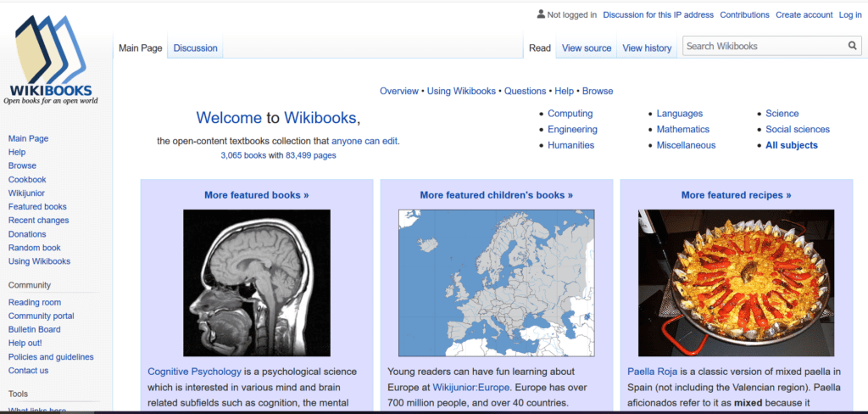Open Recent changes in the sidebar
Viewport: 868px width, 414px height.
[x=39, y=220]
